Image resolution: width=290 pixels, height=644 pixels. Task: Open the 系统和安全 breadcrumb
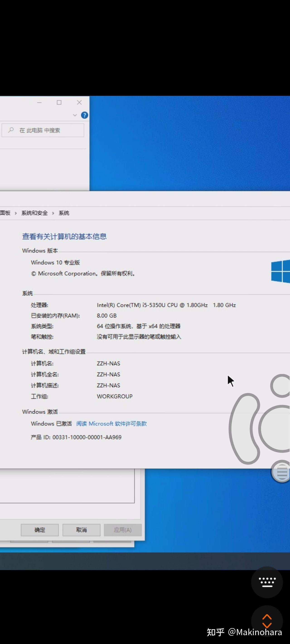coord(34,213)
